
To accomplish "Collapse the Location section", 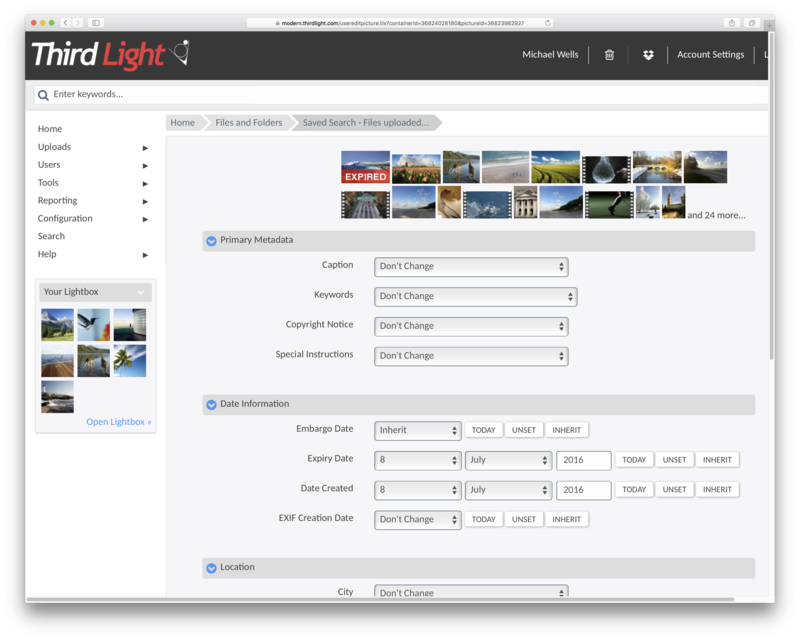I will (x=211, y=568).
